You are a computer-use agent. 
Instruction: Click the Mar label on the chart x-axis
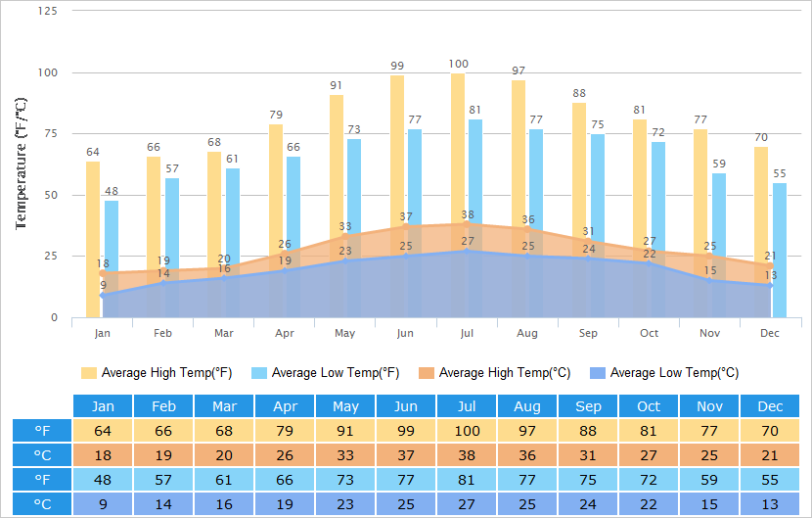pos(224,333)
